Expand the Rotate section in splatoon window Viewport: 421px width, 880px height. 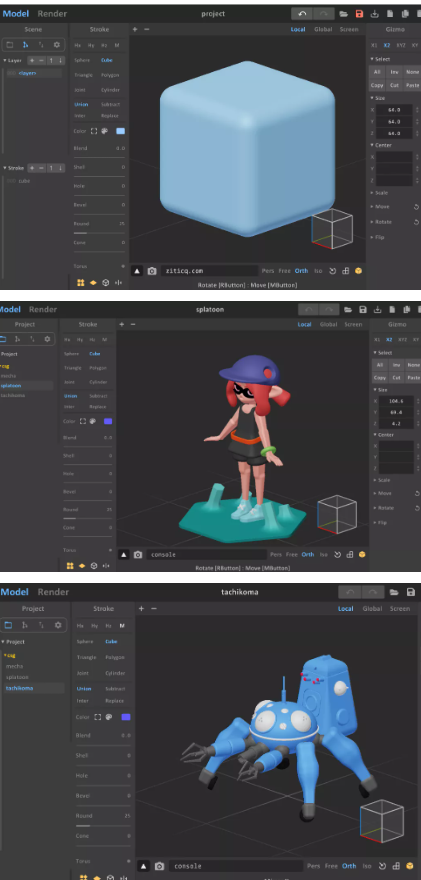(x=375, y=508)
